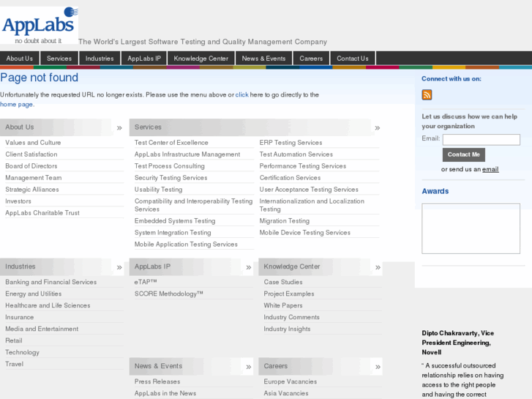Expand the Knowledge Center section arrow

pyautogui.click(x=378, y=267)
